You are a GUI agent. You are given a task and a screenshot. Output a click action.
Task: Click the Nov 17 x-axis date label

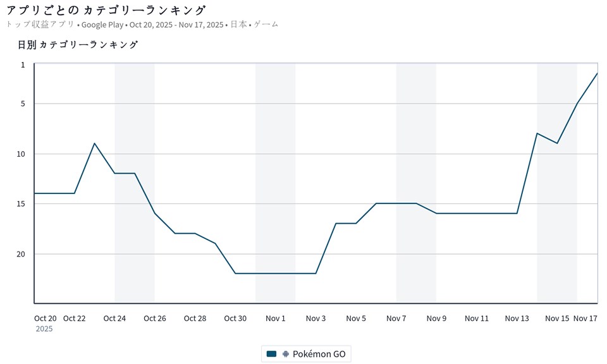coord(586,318)
